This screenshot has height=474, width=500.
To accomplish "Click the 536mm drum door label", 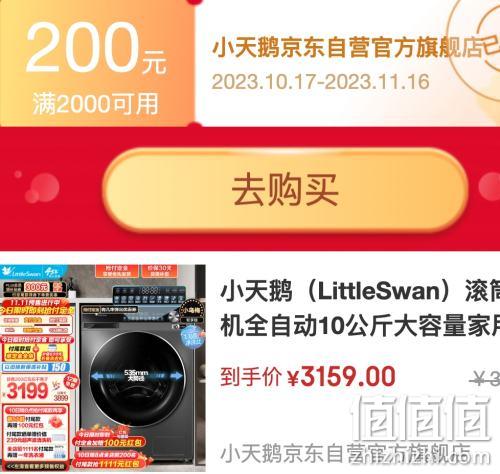I will coord(136,375).
